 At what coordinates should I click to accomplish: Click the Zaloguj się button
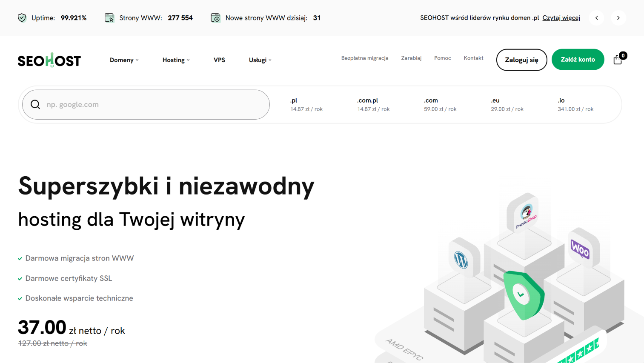click(521, 60)
